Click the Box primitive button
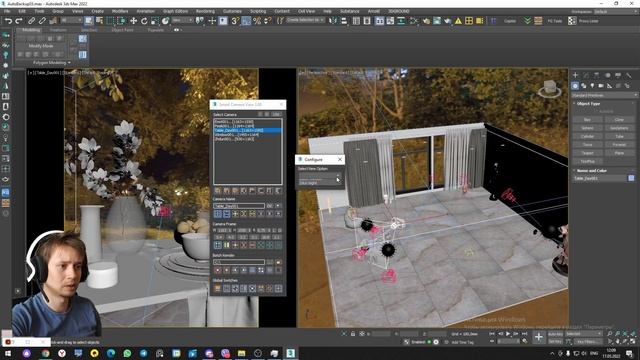 point(587,120)
